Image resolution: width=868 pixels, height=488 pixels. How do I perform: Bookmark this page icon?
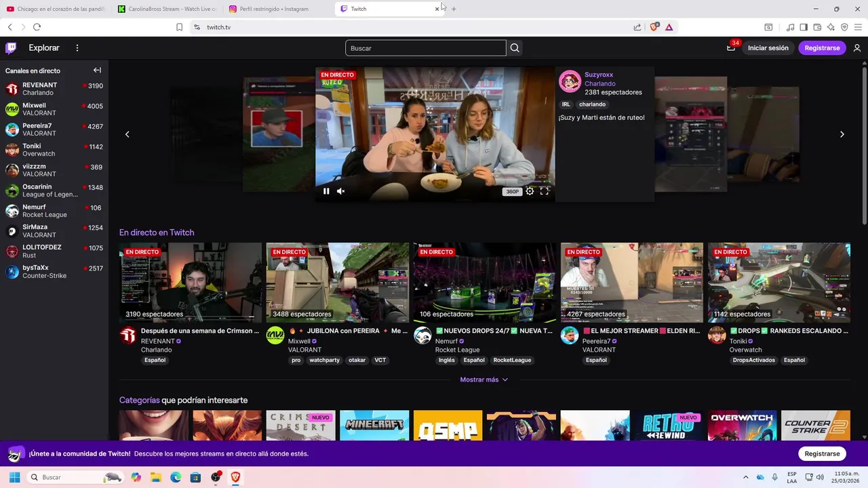click(179, 27)
